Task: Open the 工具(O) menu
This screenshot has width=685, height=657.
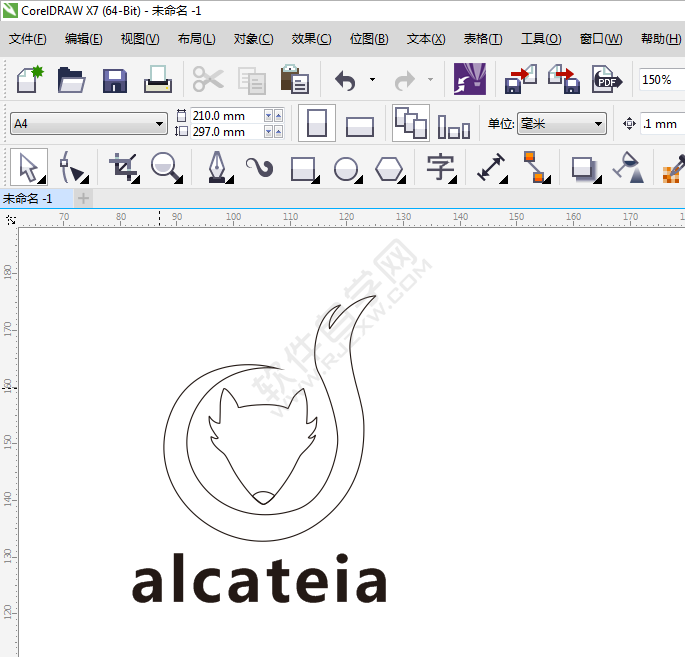Action: [541, 39]
